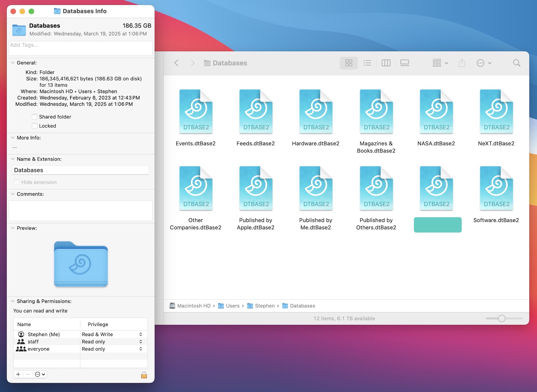Select the everyone permissions row

coord(80,349)
